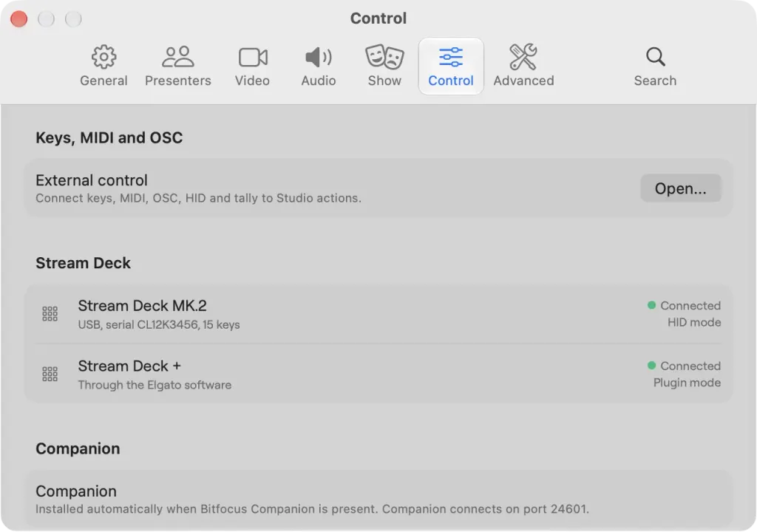Click the 'Companion' row title
The width and height of the screenshot is (757, 532).
pyautogui.click(x=76, y=491)
